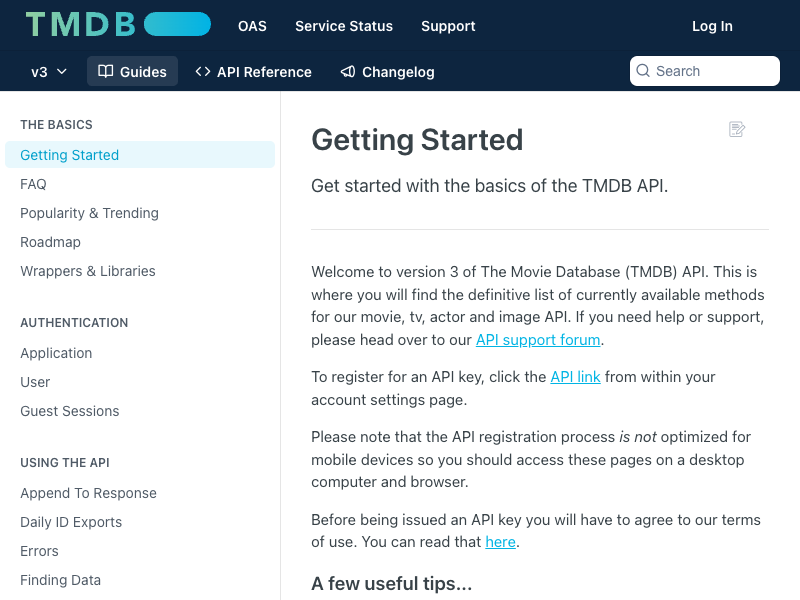Open the OAS menu item
This screenshot has width=800, height=600.
[252, 26]
